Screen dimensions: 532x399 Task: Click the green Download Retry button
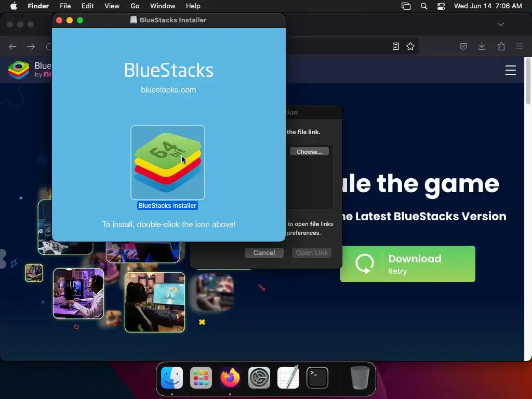coord(407,264)
